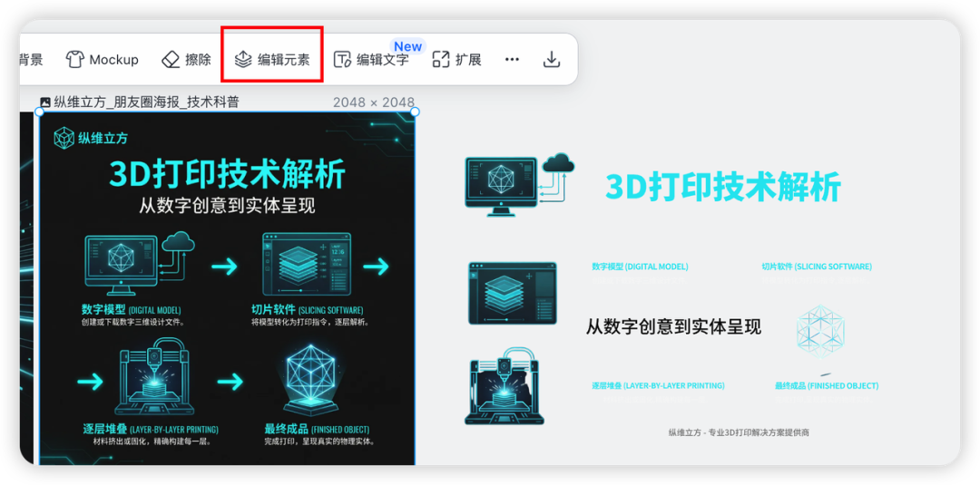Screen dimensions: 980x485
Task: Select the extracted cyan 3D打印技术解析 title text
Action: 722,187
